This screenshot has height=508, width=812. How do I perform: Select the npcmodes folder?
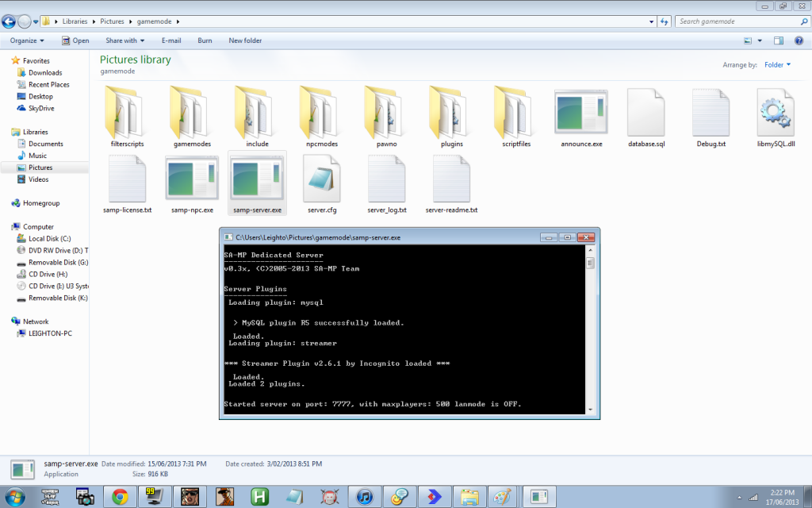322,116
